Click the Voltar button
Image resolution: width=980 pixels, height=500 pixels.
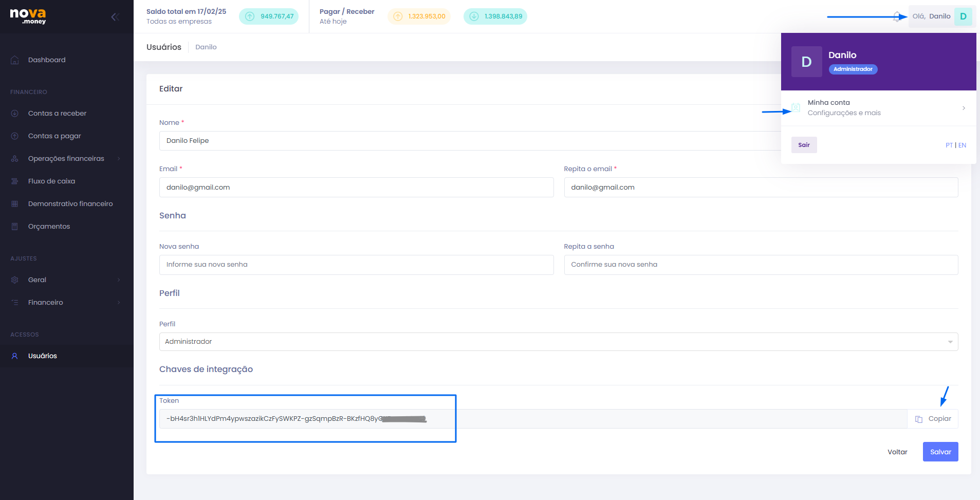897,452
